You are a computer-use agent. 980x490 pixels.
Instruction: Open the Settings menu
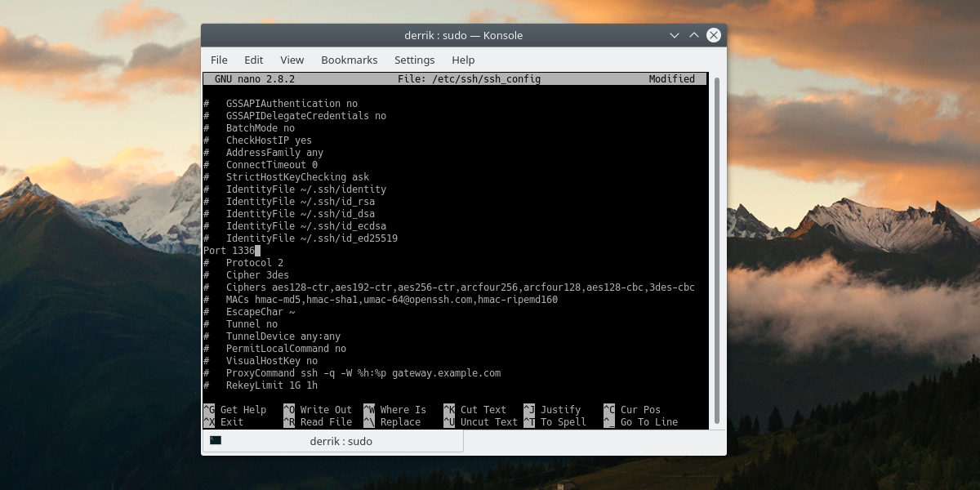414,60
